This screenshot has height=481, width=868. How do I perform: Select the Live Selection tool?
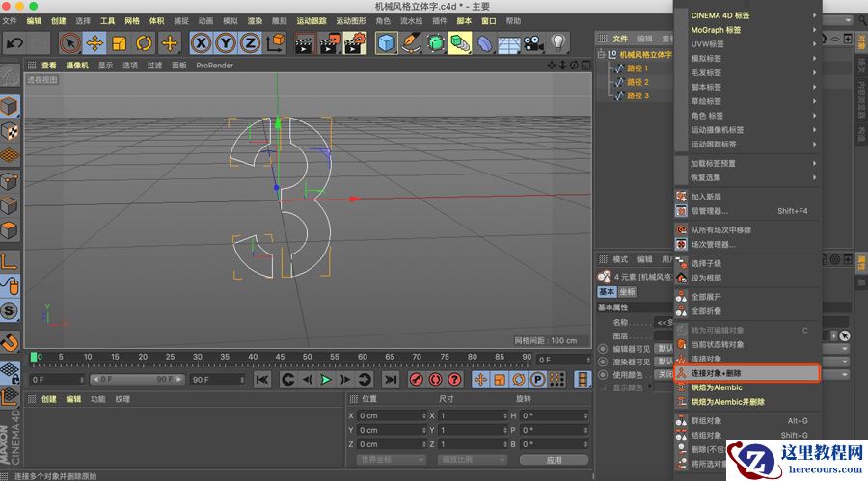click(69, 42)
